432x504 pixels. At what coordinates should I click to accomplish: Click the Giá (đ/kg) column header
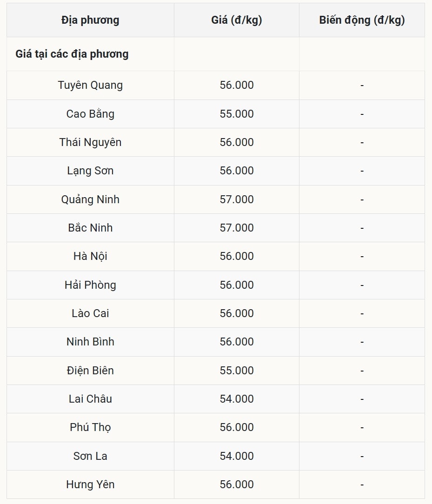click(237, 20)
